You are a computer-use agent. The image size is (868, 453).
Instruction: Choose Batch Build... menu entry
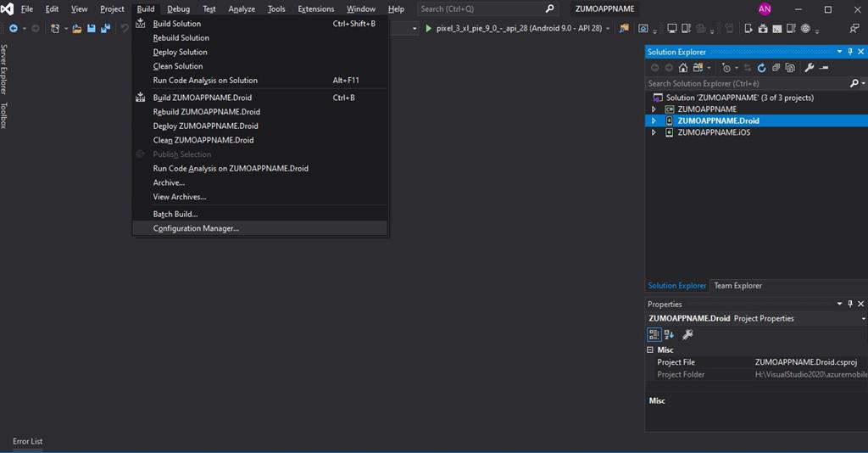point(259,214)
